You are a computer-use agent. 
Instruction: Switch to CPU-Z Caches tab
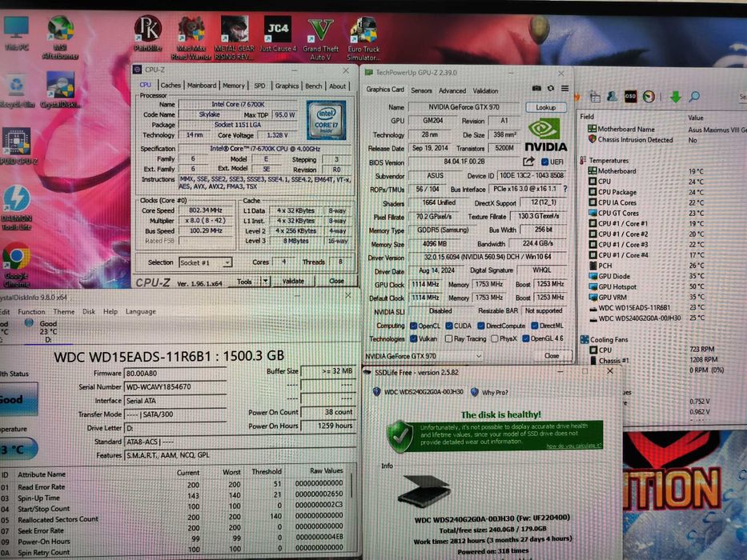click(170, 86)
